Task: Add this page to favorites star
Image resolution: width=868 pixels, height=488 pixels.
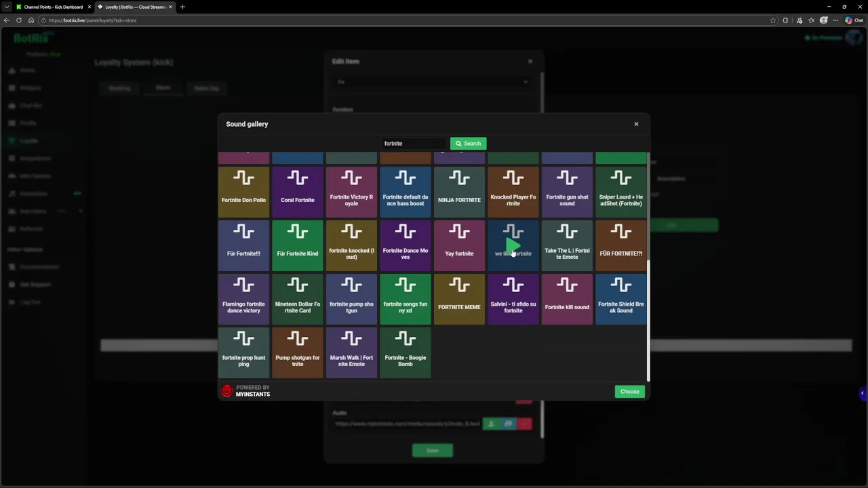Action: coord(772,20)
